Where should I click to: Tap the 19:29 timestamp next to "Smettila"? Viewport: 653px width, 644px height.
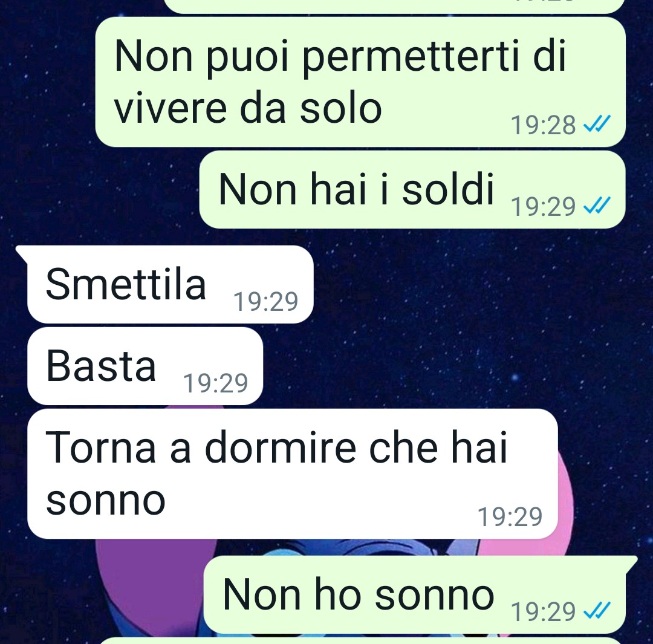(x=265, y=302)
